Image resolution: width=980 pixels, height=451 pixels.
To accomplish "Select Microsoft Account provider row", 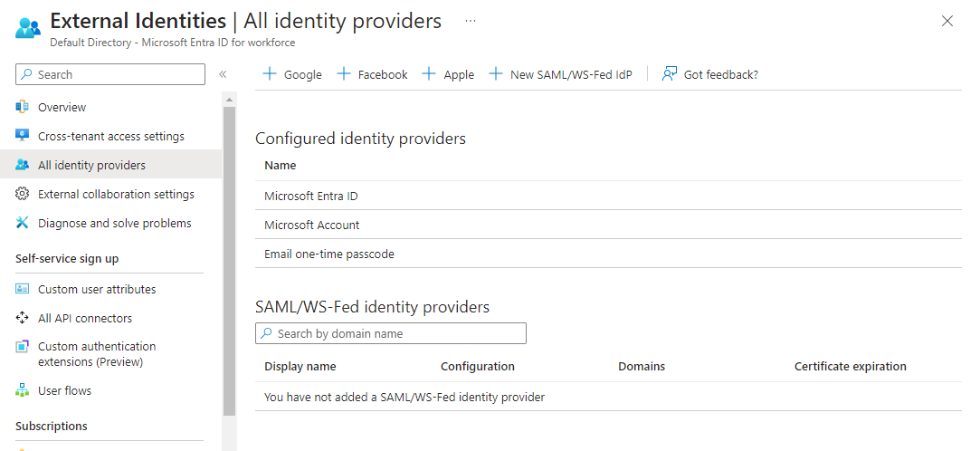I will pyautogui.click(x=608, y=225).
